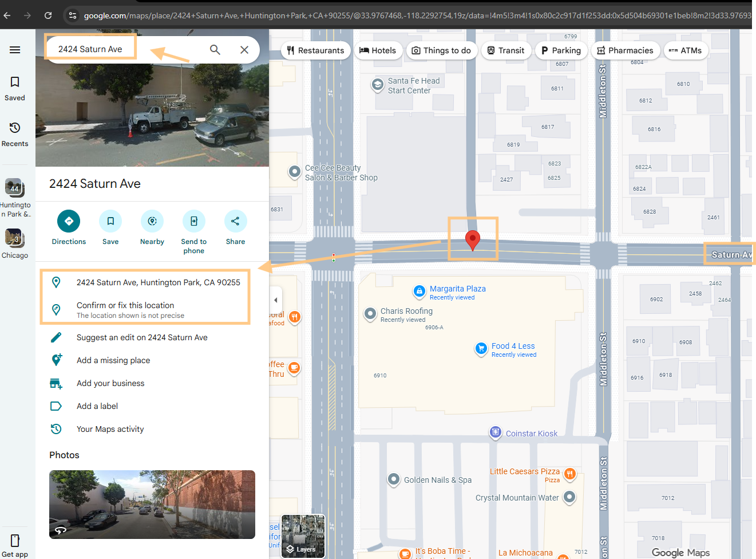Screen dimensions: 756x559
Task: Filter map by Restaurants
Action: 316,50
